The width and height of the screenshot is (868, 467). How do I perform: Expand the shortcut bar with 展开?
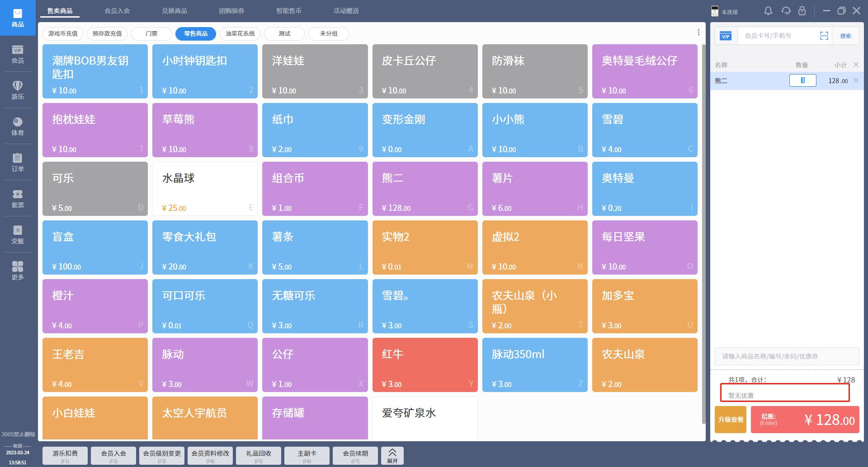pos(392,456)
